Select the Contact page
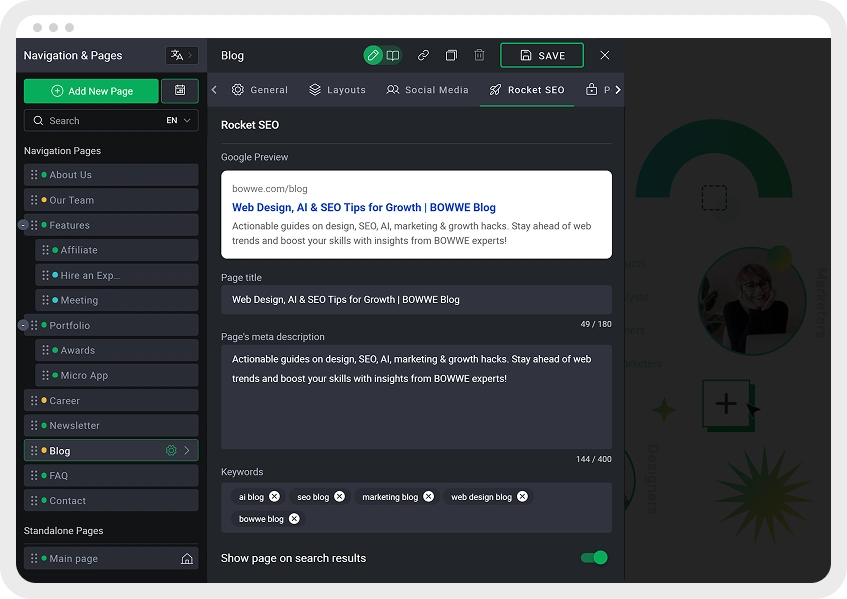 (111, 500)
